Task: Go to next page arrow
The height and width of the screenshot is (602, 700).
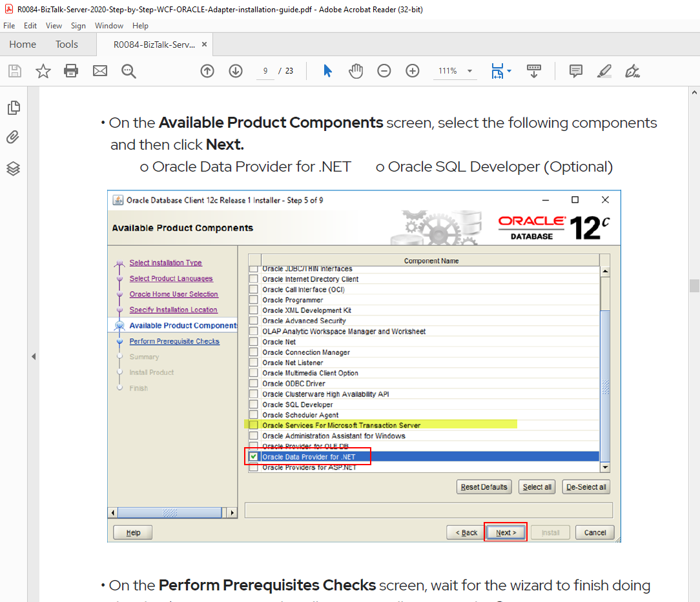Action: (236, 71)
